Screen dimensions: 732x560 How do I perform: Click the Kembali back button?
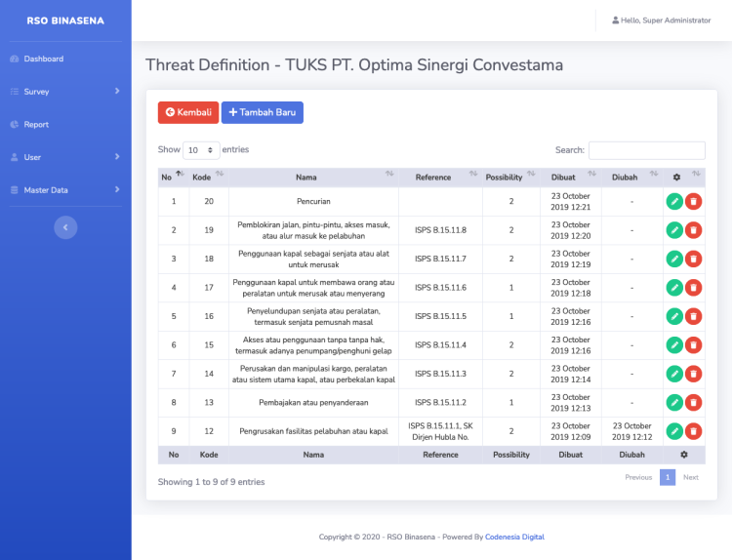click(188, 112)
